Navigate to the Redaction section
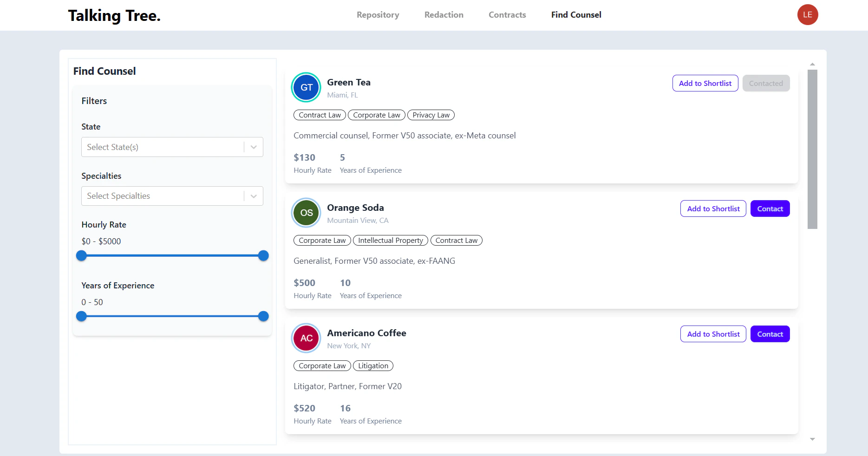Image resolution: width=868 pixels, height=456 pixels. click(444, 14)
